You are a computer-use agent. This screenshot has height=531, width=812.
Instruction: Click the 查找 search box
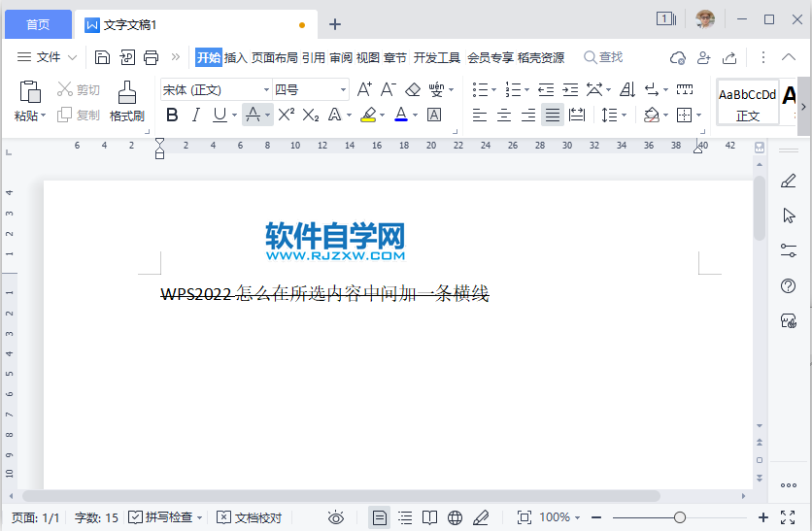603,57
